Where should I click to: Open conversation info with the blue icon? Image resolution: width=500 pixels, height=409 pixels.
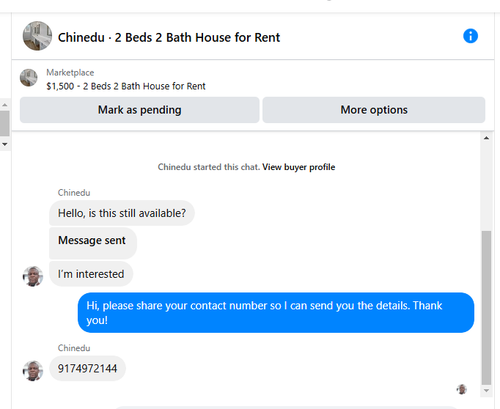tap(470, 36)
